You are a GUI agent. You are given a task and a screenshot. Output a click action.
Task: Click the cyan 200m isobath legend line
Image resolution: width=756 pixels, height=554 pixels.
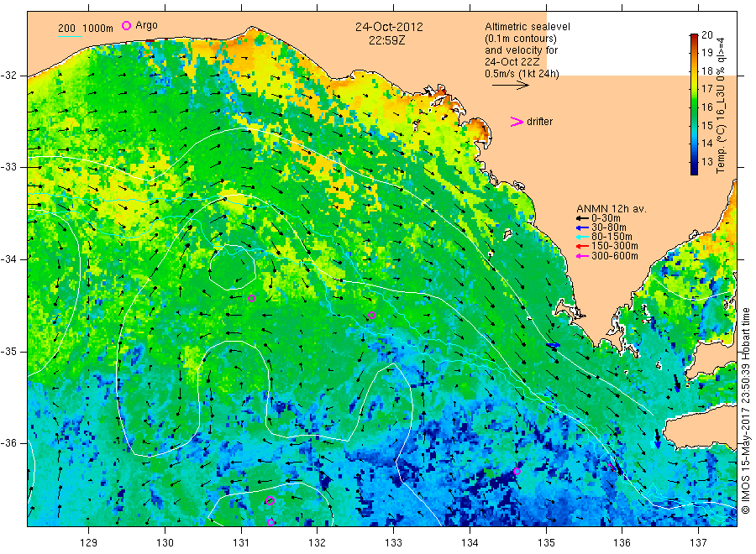click(70, 36)
